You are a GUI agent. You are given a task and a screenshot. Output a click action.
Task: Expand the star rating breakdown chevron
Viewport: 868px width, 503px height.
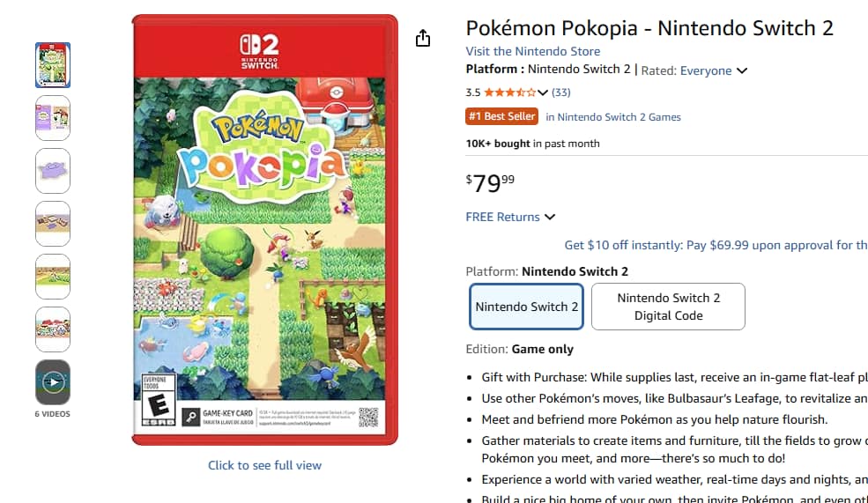tap(543, 92)
